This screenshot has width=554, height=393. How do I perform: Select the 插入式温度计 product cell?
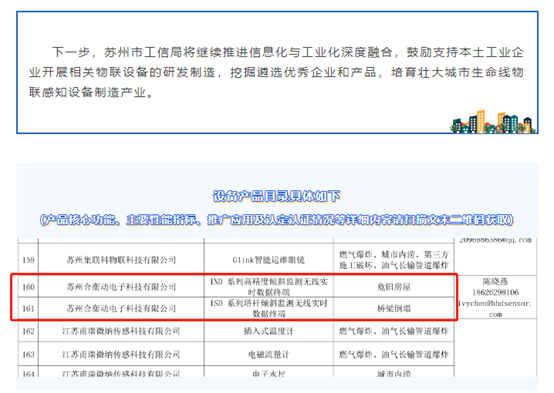[x=269, y=331]
